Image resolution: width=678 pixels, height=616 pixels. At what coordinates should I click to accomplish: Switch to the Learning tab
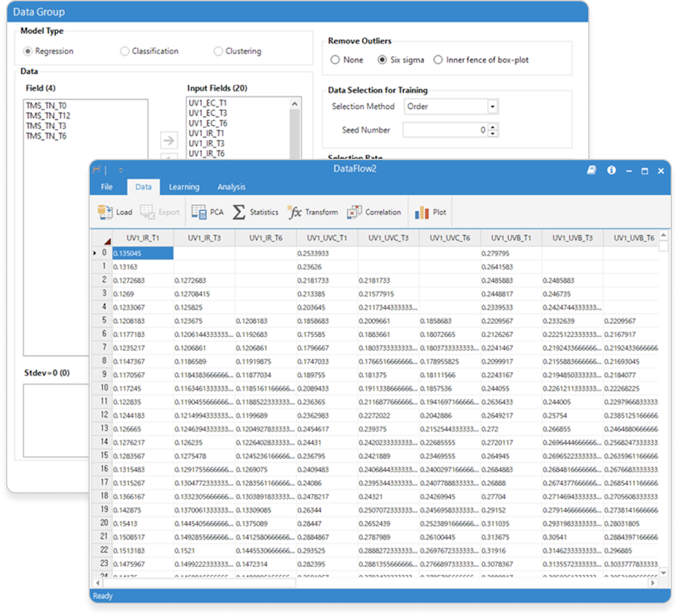(184, 187)
